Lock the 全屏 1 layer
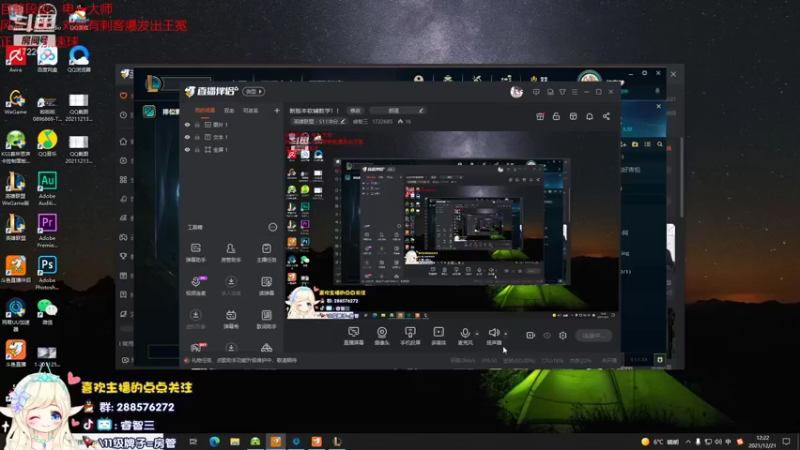 (x=197, y=149)
